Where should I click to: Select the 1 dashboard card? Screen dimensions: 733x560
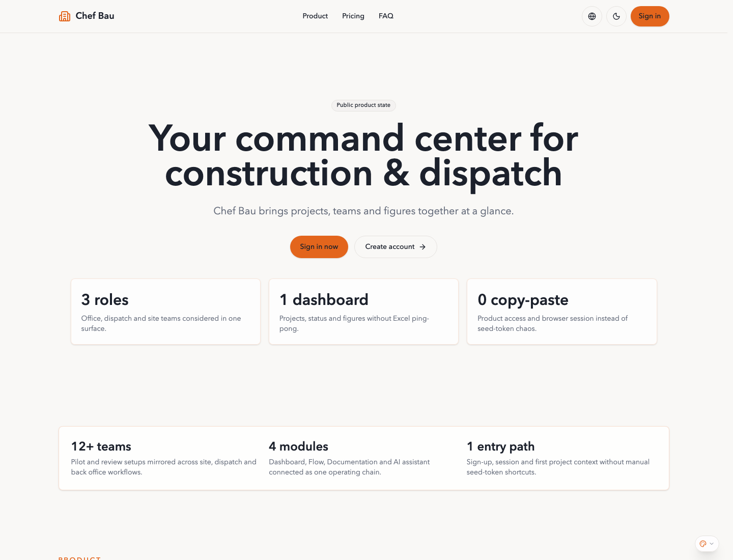(363, 312)
